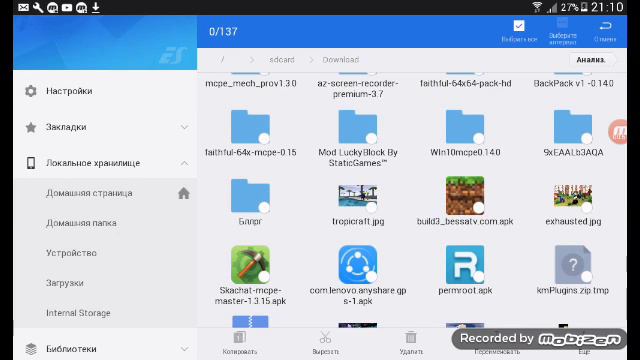Open kmPlugins.zip.tmp unknown file icon
Image resolution: width=640 pixels, height=360 pixels.
point(573,264)
